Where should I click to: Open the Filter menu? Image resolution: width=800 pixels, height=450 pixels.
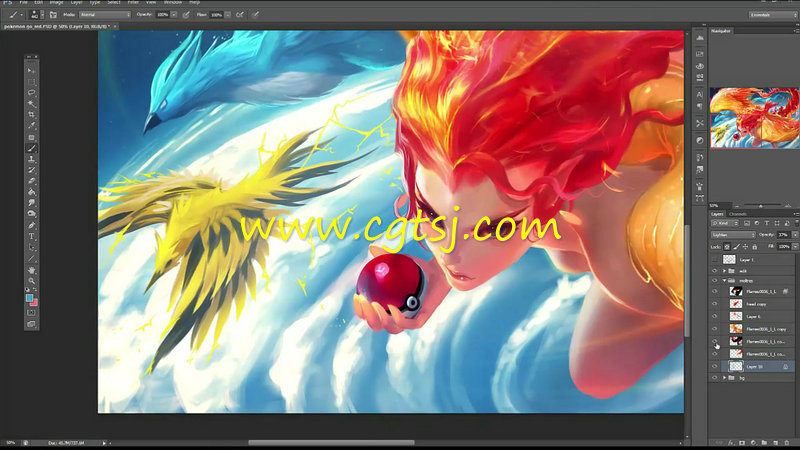pyautogui.click(x=133, y=3)
